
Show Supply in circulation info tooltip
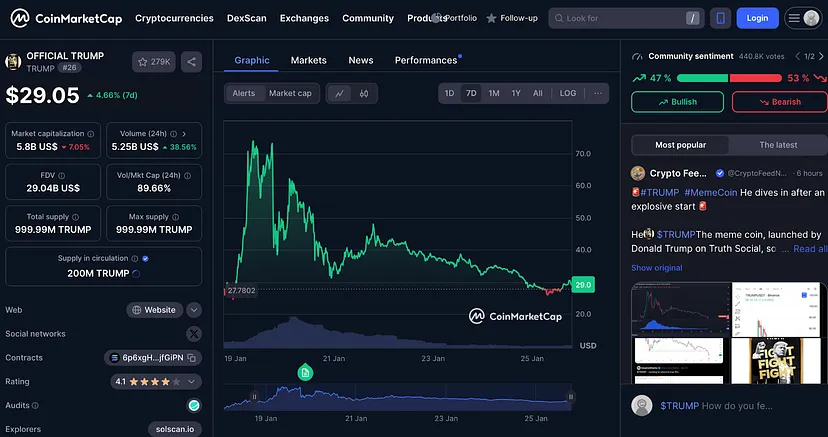135,259
